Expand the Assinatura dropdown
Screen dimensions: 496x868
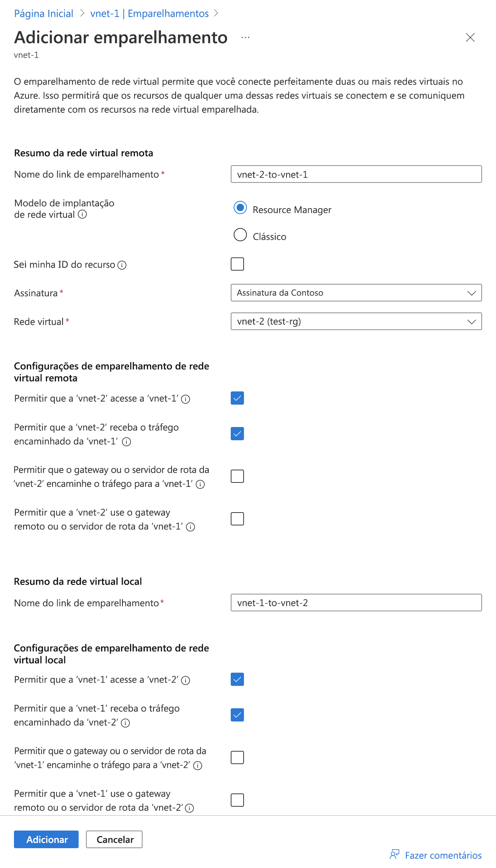coord(356,293)
